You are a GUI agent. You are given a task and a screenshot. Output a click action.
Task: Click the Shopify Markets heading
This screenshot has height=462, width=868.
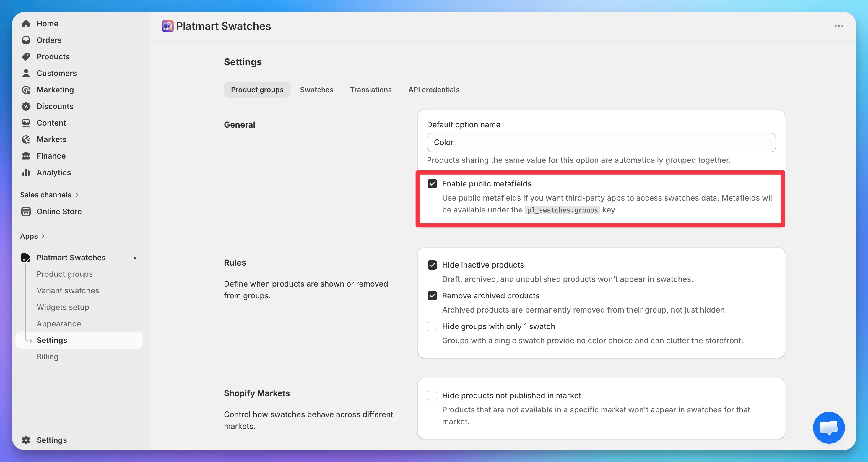pyautogui.click(x=257, y=393)
